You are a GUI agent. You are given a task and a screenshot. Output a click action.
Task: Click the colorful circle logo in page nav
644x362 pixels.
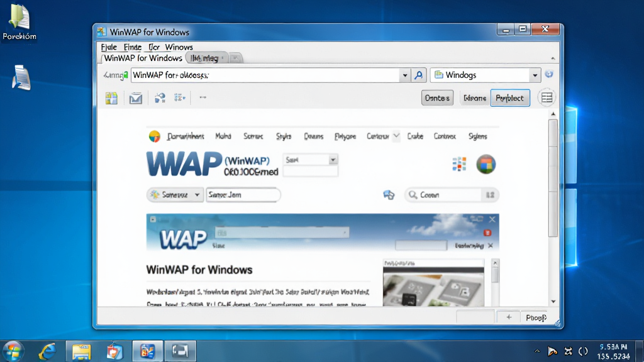coord(155,136)
